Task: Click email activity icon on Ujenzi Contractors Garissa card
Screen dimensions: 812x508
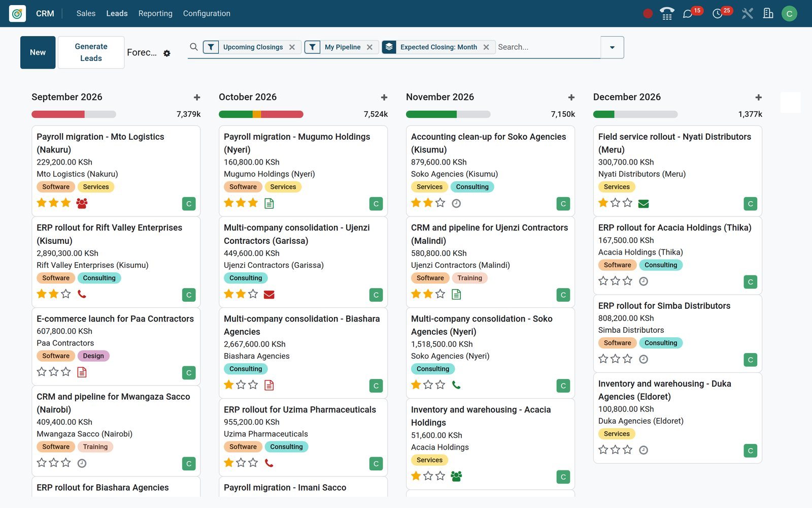Action: 269,295
